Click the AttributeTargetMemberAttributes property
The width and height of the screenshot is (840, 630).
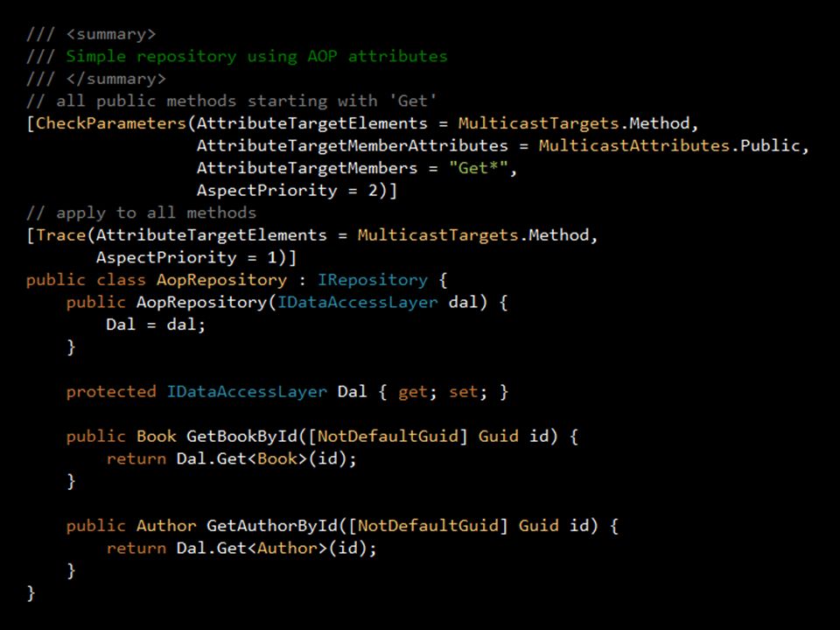tap(352, 146)
